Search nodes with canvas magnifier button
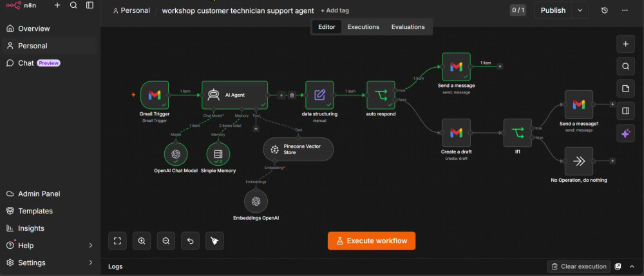 pyautogui.click(x=625, y=66)
